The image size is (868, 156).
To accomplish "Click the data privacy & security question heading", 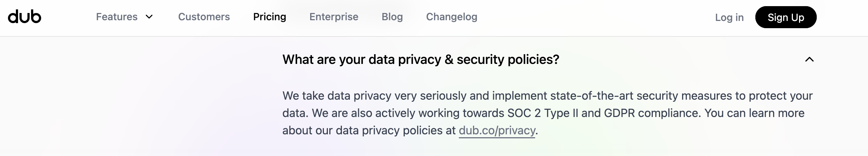I will (421, 60).
